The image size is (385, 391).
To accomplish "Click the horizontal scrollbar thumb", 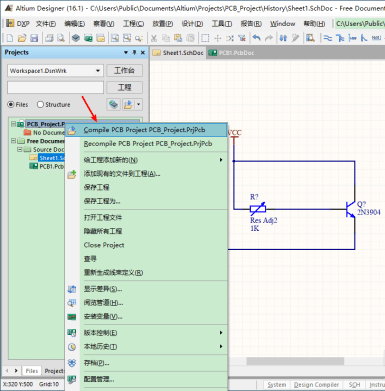I will click(295, 361).
